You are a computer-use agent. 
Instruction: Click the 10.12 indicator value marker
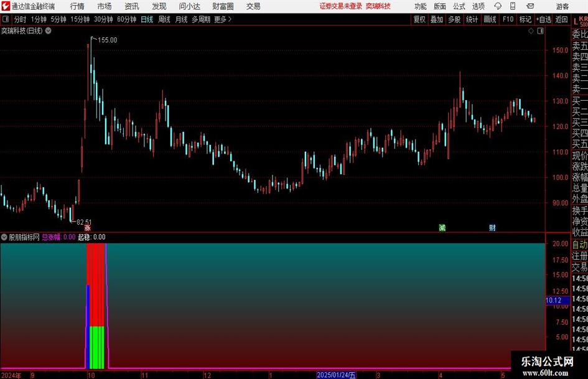[x=558, y=300]
